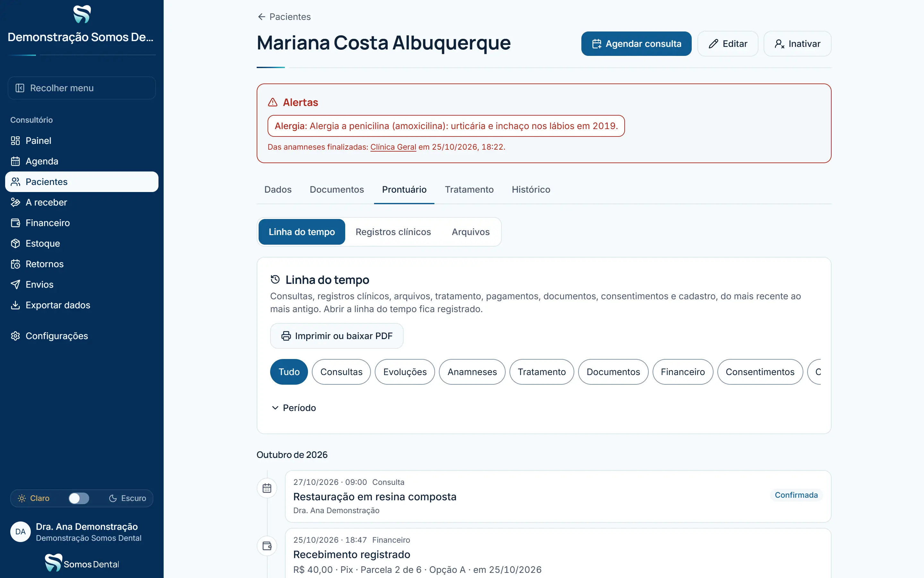Click the Editar patient button

[x=728, y=44]
